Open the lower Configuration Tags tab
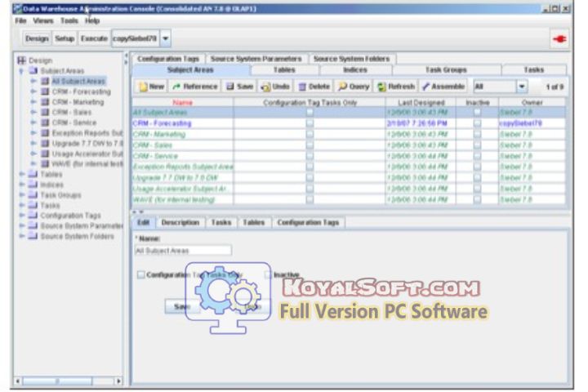 tap(308, 222)
